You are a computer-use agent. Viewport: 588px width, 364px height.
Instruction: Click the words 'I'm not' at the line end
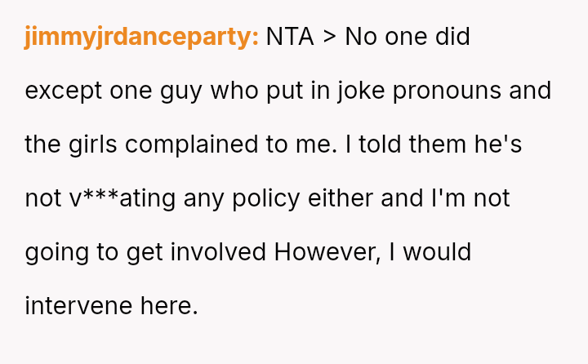click(470, 198)
